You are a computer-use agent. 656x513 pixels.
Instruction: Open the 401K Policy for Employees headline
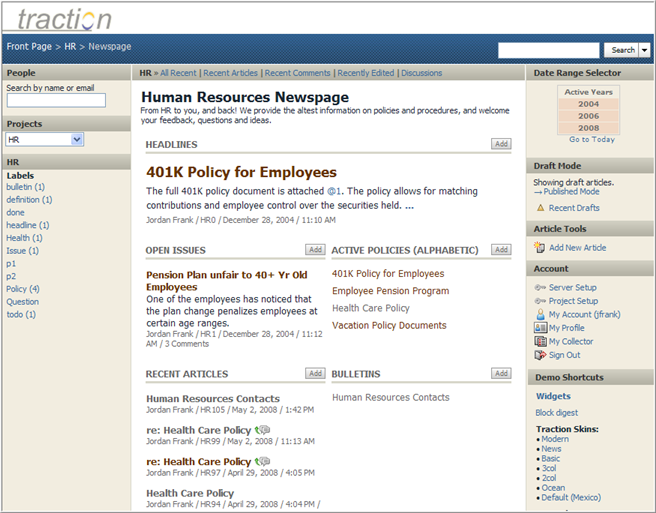pyautogui.click(x=241, y=172)
